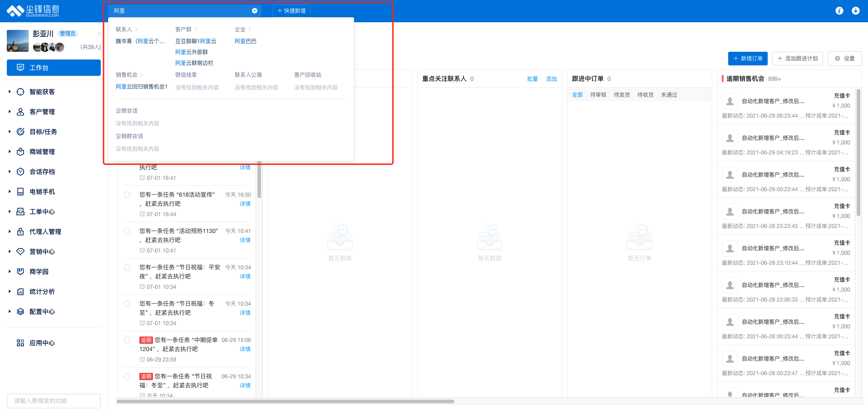Click the team member avatars group
Screen dimensions: 868x411
tap(49, 47)
